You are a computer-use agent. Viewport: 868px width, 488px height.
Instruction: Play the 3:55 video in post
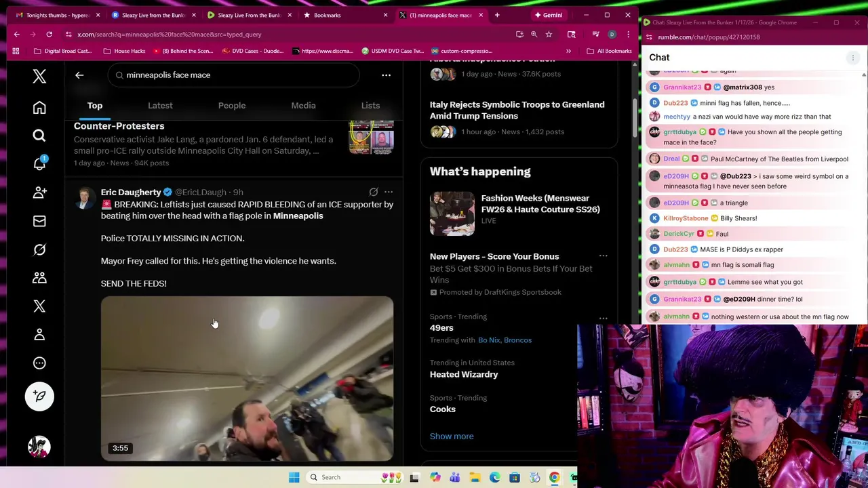[247, 378]
